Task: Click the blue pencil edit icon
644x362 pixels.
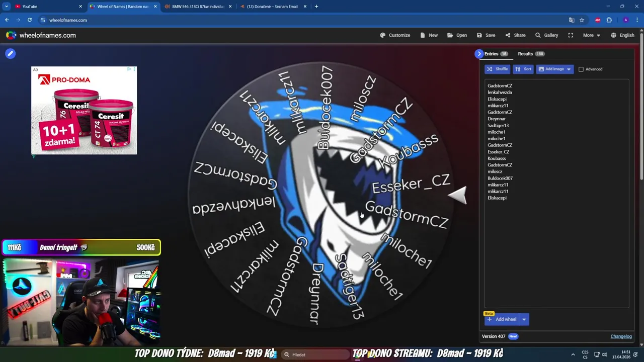Action: [x=10, y=53]
